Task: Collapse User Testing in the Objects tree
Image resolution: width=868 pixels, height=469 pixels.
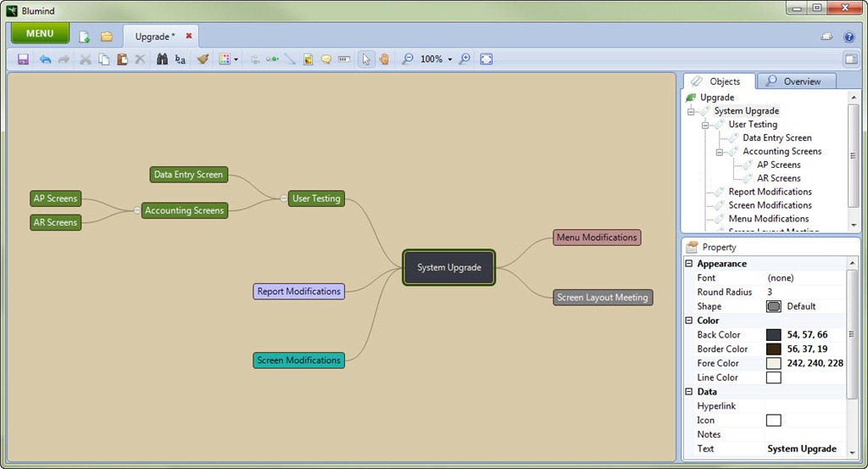Action: (704, 125)
